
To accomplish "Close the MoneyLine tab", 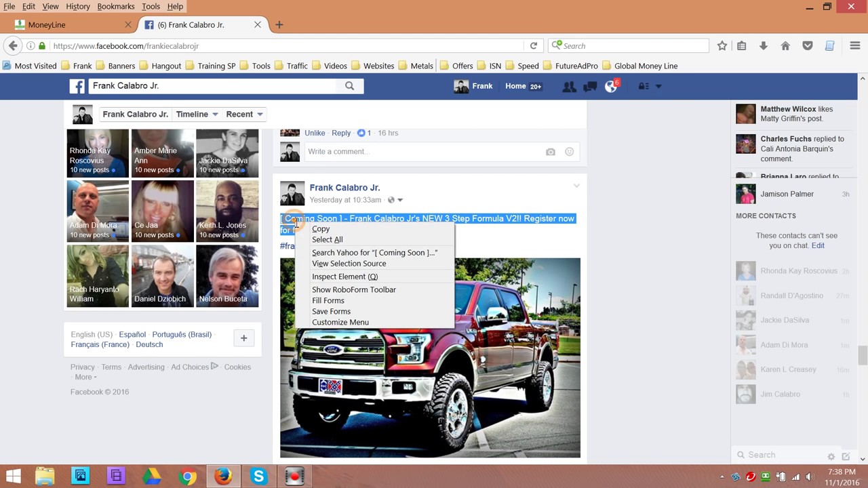I will (128, 24).
